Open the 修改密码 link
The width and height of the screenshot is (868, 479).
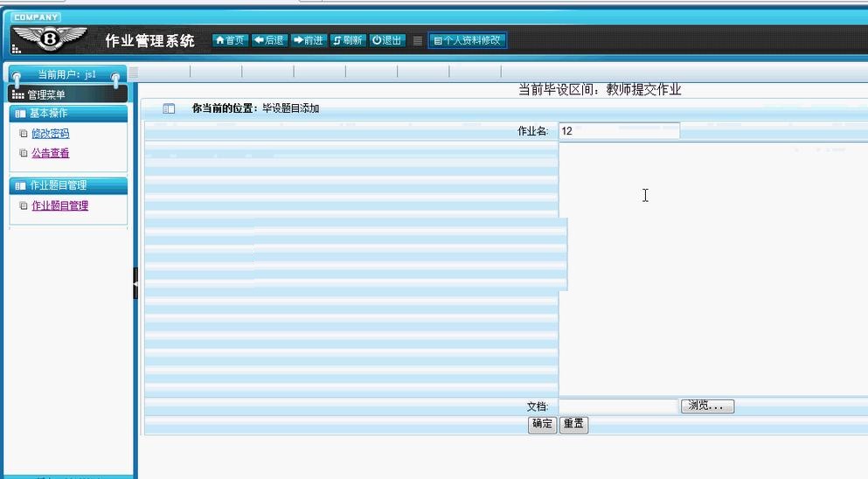point(51,134)
